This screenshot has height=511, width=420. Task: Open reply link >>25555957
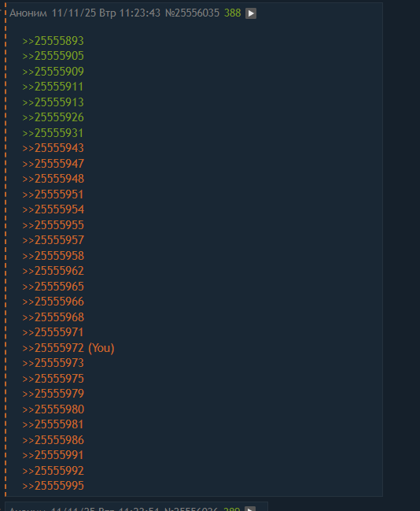(x=53, y=240)
